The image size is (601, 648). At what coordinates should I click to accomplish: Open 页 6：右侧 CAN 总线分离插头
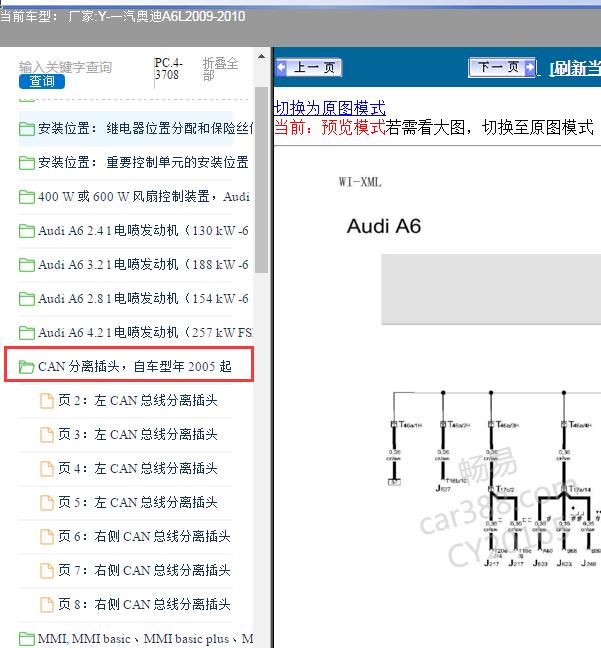144,536
